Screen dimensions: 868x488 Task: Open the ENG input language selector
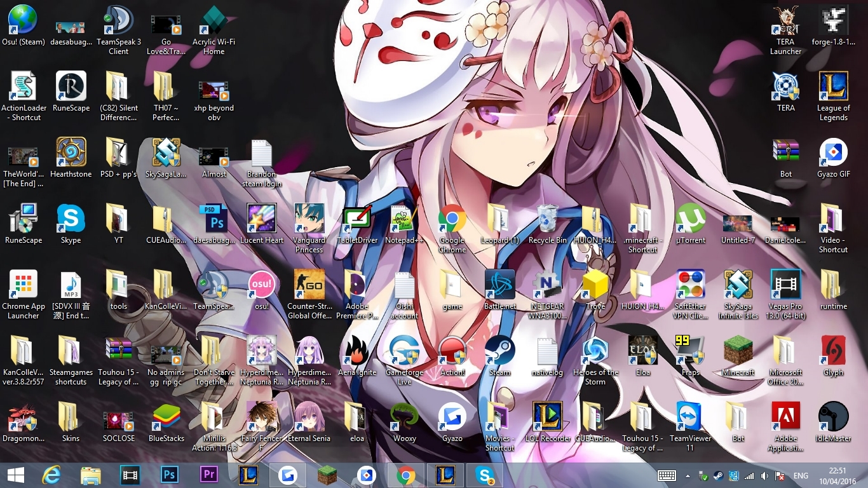[x=801, y=476]
